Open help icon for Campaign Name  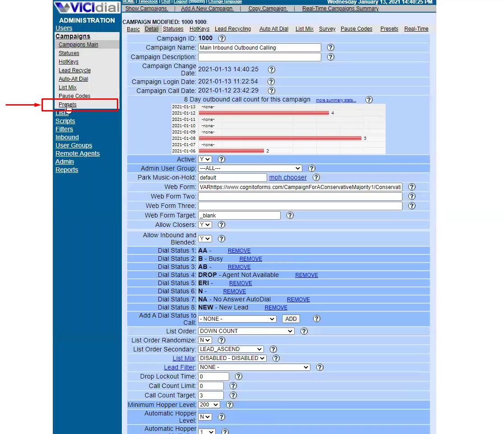330,47
